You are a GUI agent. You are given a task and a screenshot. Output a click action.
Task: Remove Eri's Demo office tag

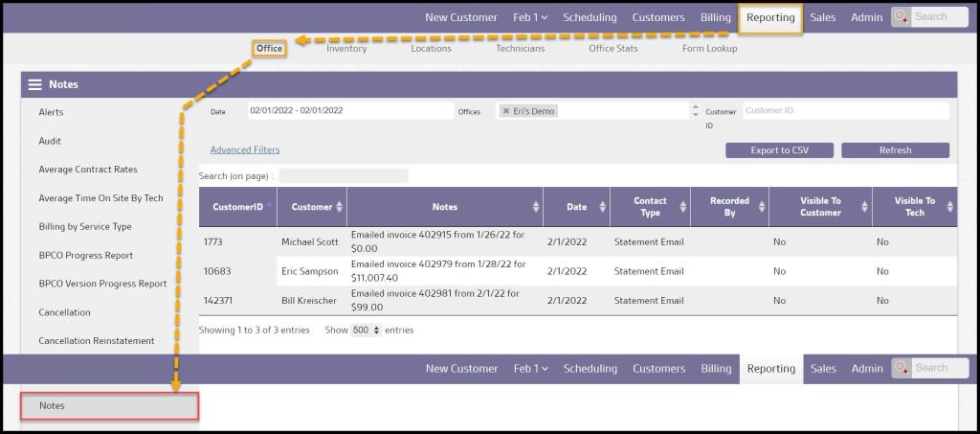point(505,111)
